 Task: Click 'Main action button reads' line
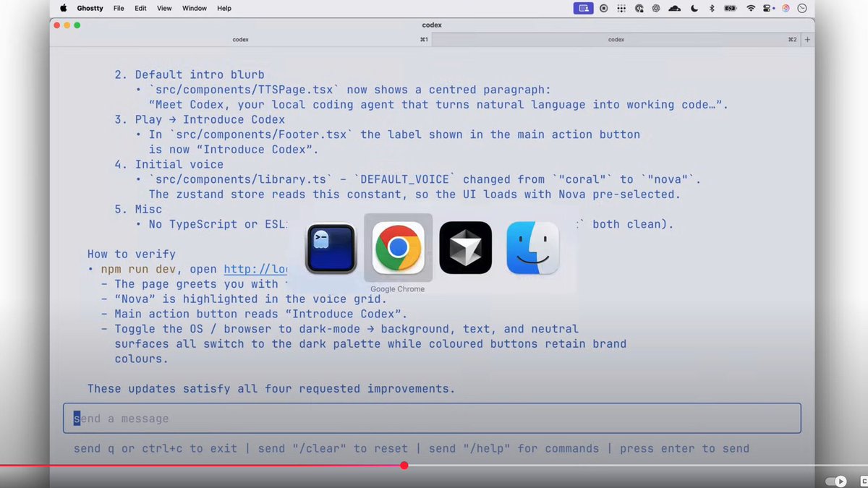tap(254, 314)
